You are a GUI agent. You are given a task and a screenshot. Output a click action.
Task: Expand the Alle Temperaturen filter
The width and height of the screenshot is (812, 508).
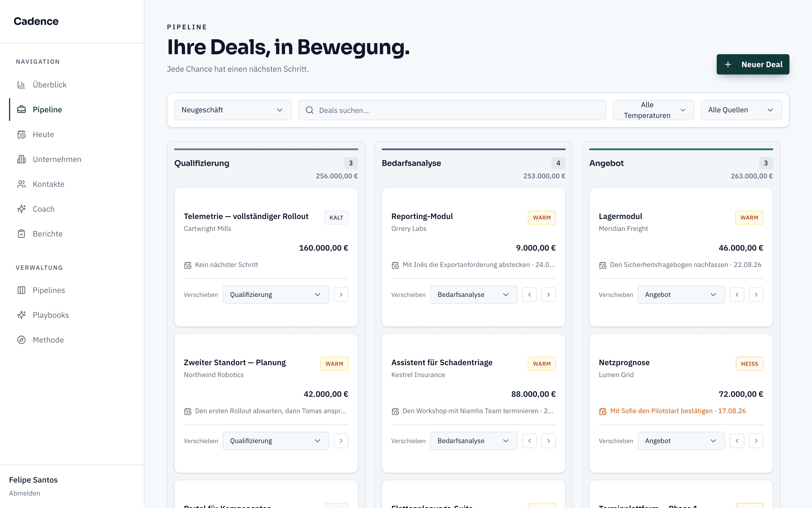click(x=653, y=110)
